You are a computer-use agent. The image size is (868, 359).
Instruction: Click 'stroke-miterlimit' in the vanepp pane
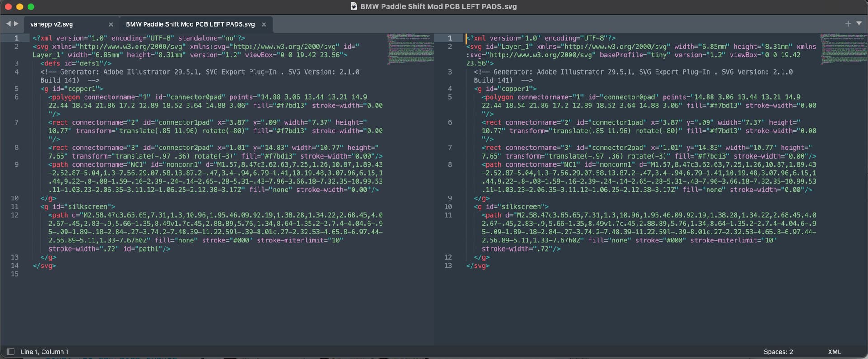tap(291, 240)
